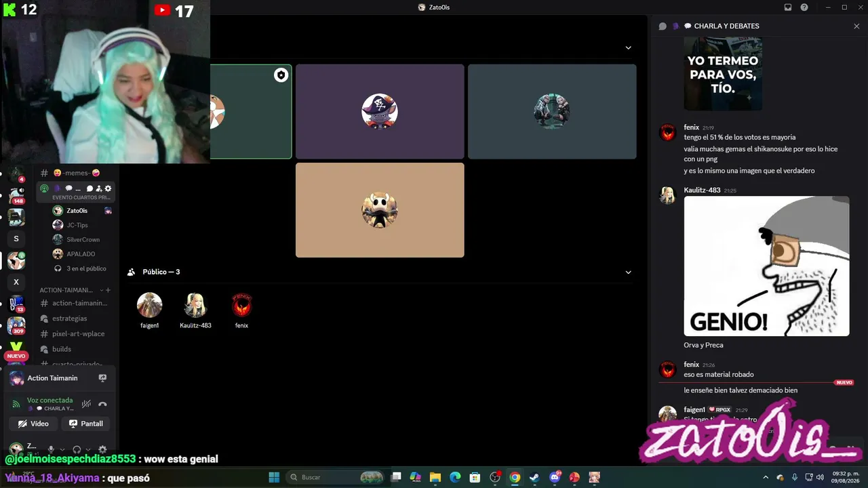Open the -memes- text channel

pyautogui.click(x=76, y=173)
